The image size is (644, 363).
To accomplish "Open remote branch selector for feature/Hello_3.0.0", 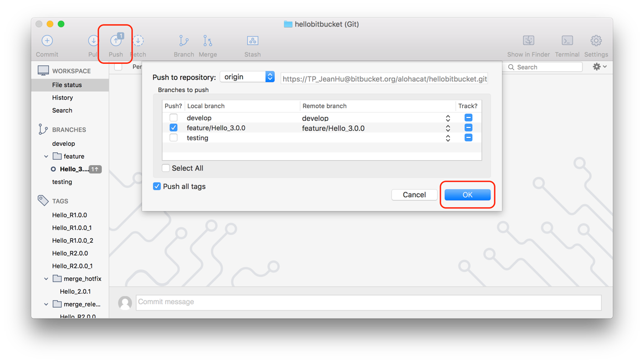I will (448, 128).
